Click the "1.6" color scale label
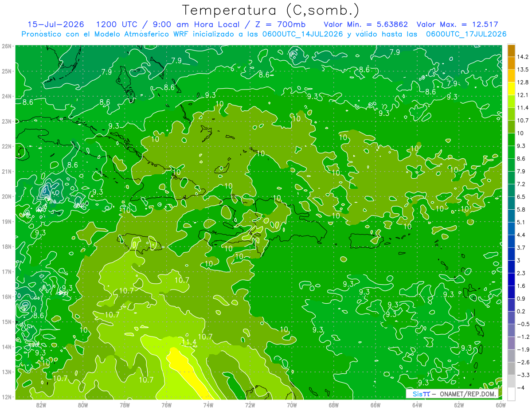The image size is (532, 411). coord(522,286)
